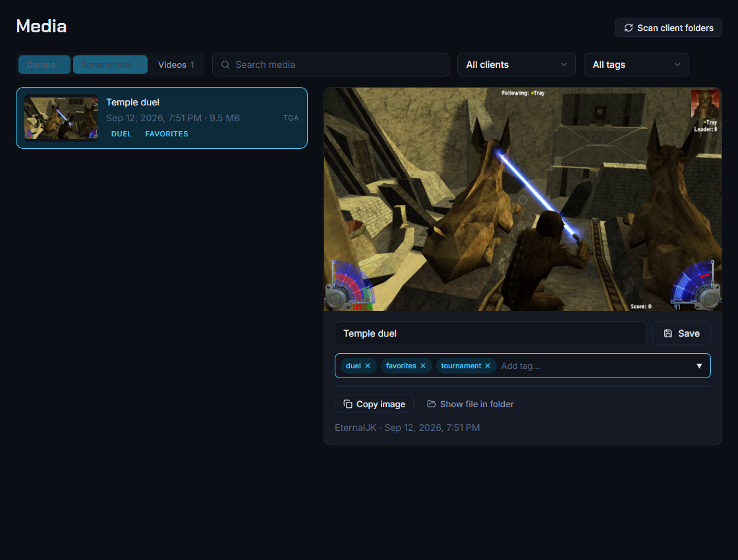Screen dimensions: 738x560
Task: Switch to the Videos tab
Action: click(176, 65)
